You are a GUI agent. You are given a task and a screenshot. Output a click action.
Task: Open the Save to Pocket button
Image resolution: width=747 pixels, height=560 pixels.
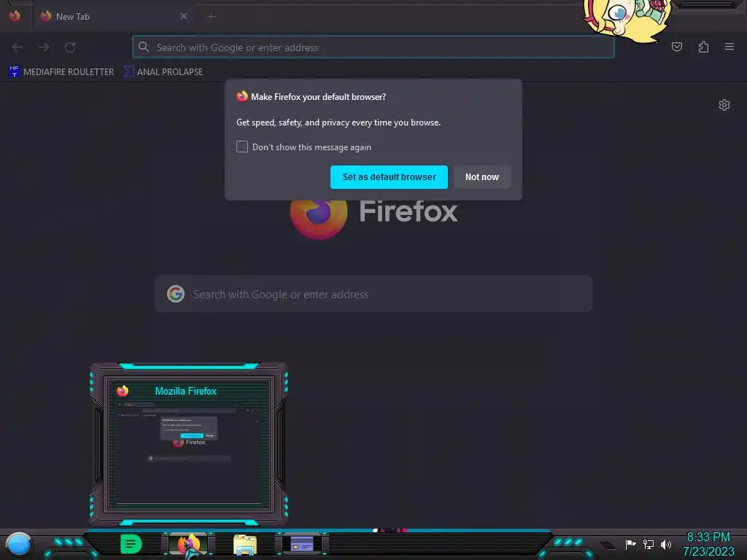point(677,47)
